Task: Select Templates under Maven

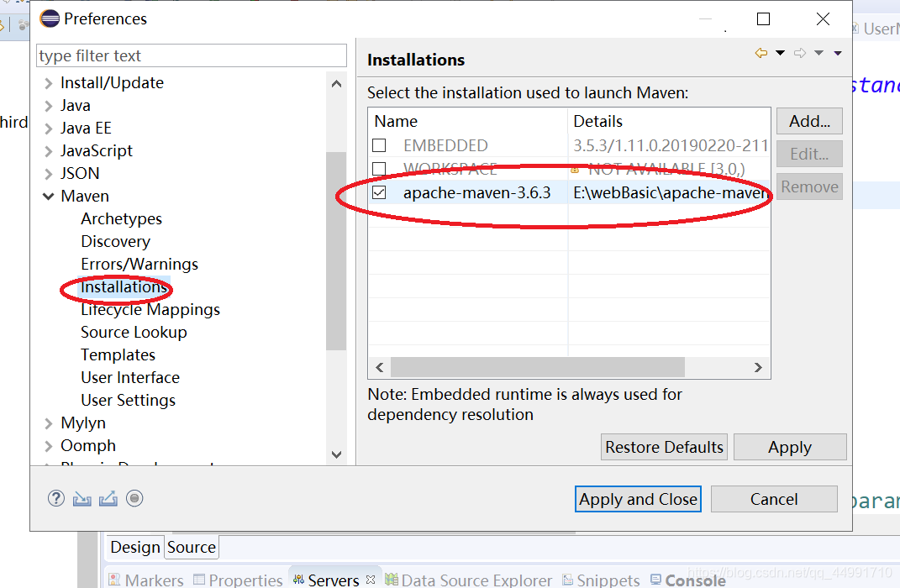Action: (118, 355)
